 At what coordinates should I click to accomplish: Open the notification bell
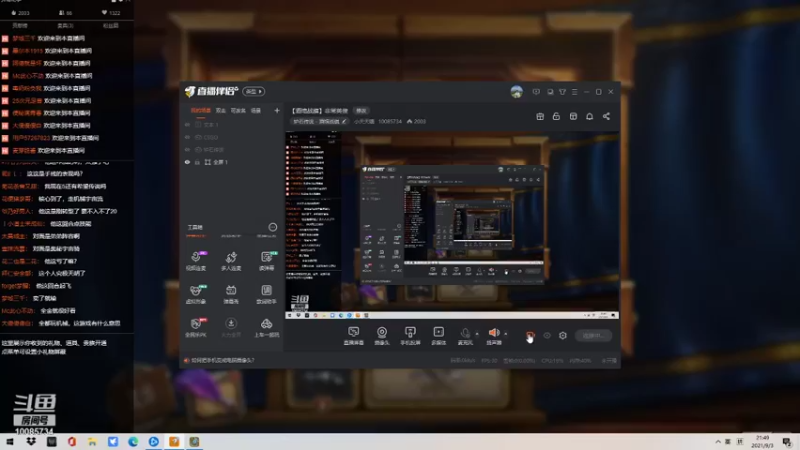(x=589, y=116)
